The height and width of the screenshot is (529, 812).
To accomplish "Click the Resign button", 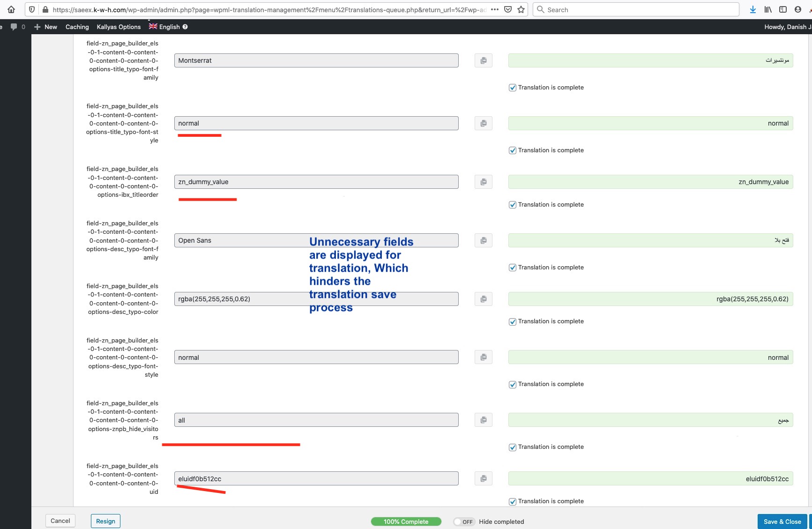I will tap(105, 521).
